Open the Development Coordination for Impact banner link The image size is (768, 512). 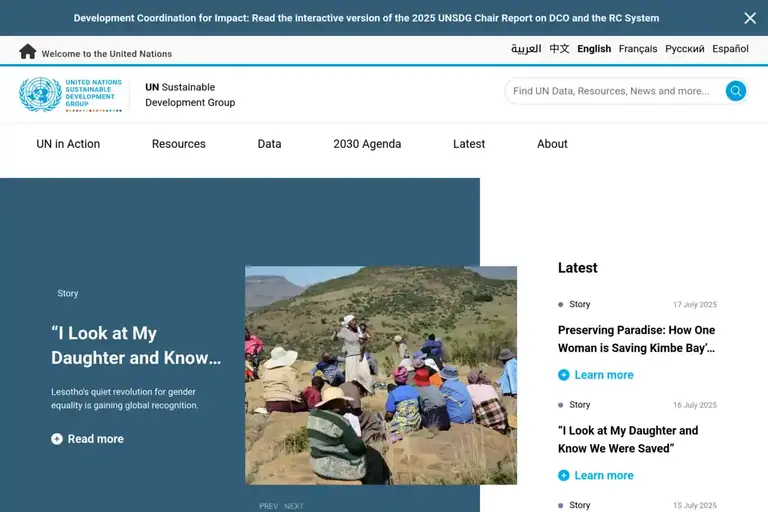click(366, 18)
